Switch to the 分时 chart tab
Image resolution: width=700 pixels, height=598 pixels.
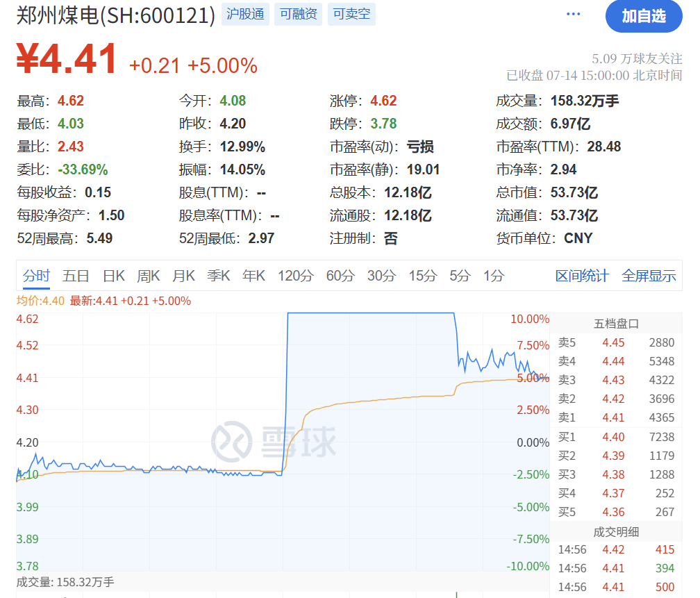click(36, 276)
